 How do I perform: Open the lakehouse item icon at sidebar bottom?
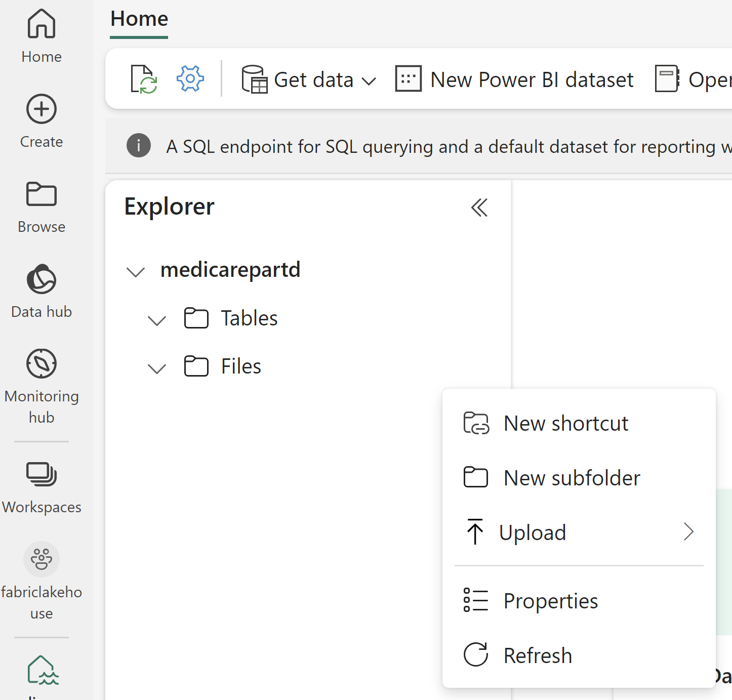(x=43, y=670)
